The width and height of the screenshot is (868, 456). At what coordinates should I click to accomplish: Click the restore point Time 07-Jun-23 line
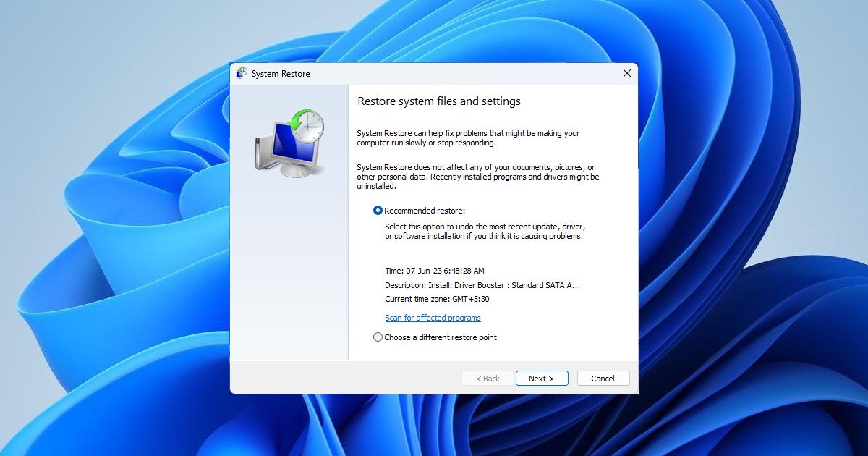[x=434, y=271]
